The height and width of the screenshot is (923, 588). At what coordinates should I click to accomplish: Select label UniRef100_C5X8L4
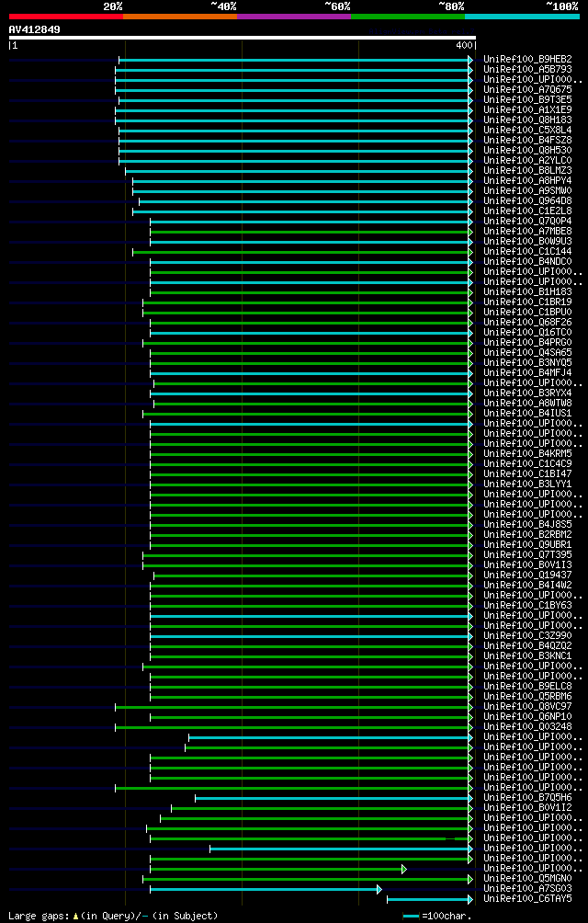(526, 131)
